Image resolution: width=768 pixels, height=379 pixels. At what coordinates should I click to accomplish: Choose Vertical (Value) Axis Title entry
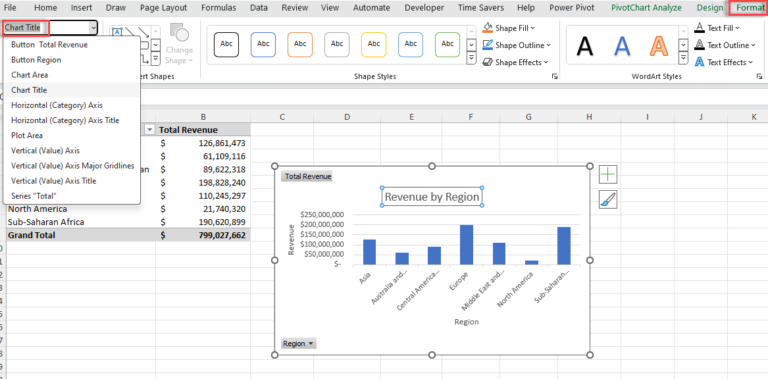(72, 181)
